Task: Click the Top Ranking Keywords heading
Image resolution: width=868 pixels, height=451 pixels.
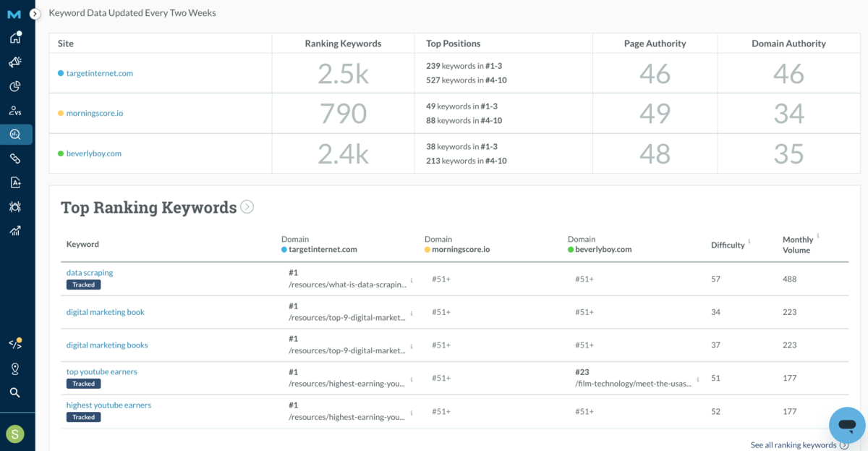Action: (149, 207)
